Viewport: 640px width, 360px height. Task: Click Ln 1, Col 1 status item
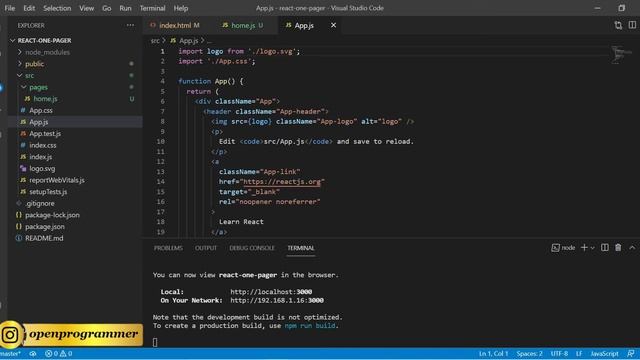tap(493, 354)
